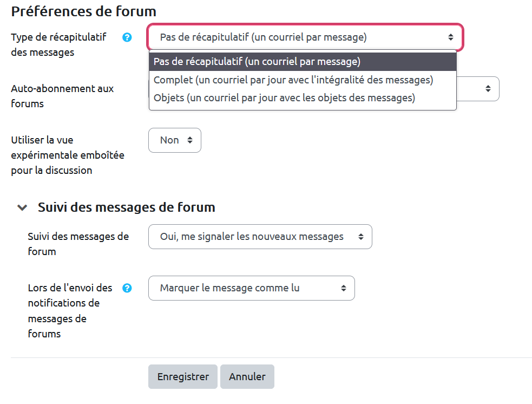Click the Auto-abonnement aux forums dropdown arrow
The width and height of the screenshot is (532, 404).
(488, 88)
